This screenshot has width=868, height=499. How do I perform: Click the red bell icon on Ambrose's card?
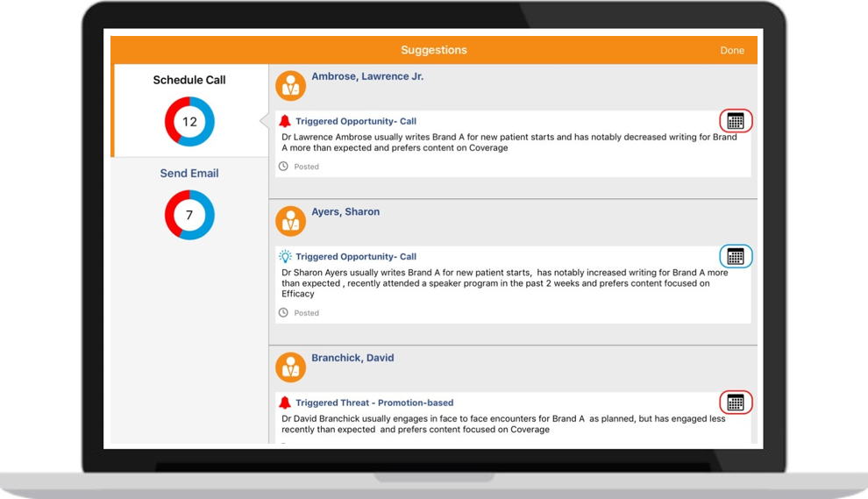tap(285, 122)
